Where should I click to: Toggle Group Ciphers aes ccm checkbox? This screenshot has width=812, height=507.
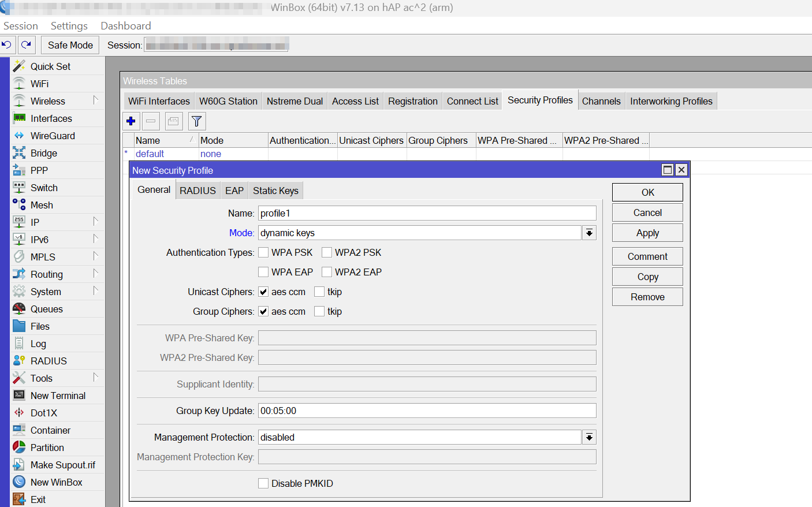click(x=263, y=311)
